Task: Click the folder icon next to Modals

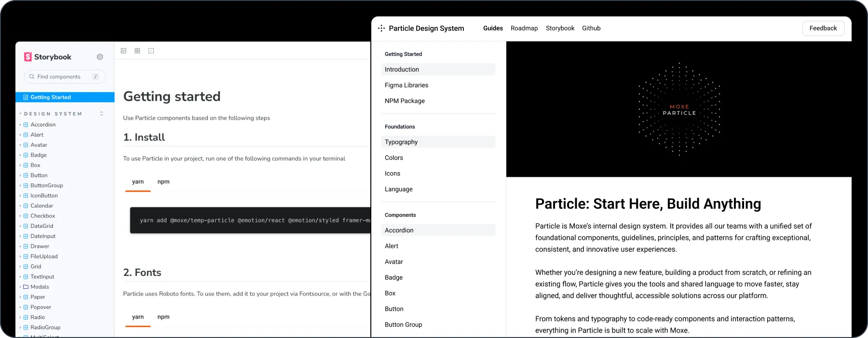Action: (26, 287)
